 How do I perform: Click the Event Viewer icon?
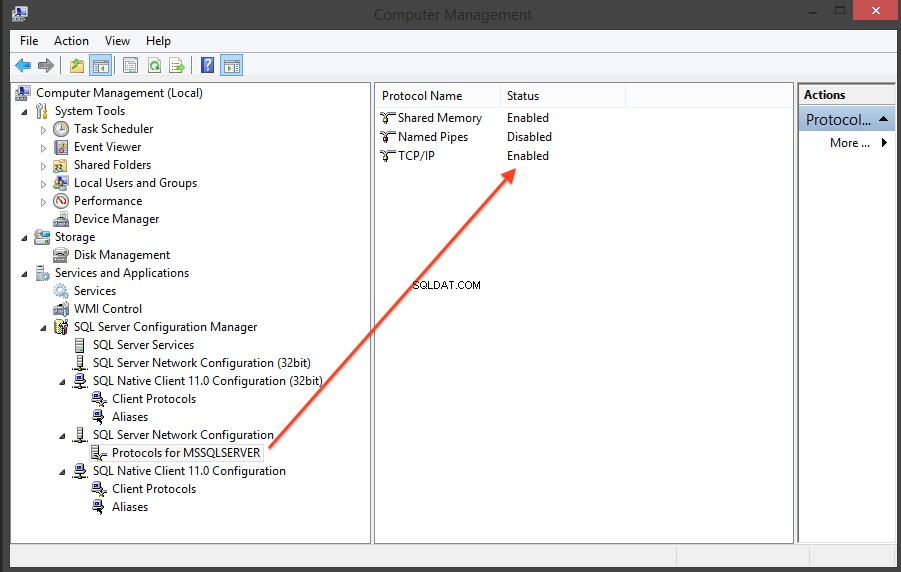(x=61, y=147)
